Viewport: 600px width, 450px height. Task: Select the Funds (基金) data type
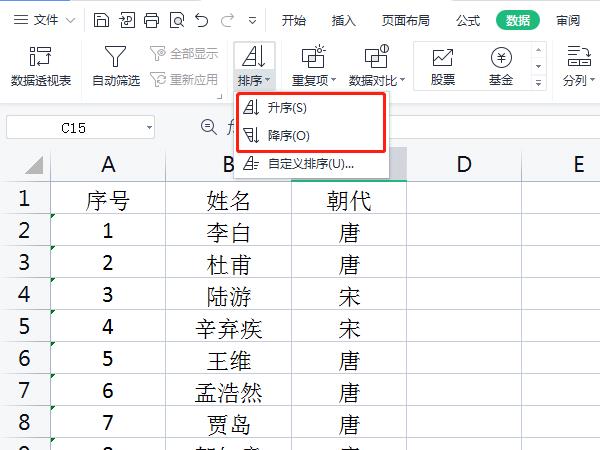pos(501,66)
